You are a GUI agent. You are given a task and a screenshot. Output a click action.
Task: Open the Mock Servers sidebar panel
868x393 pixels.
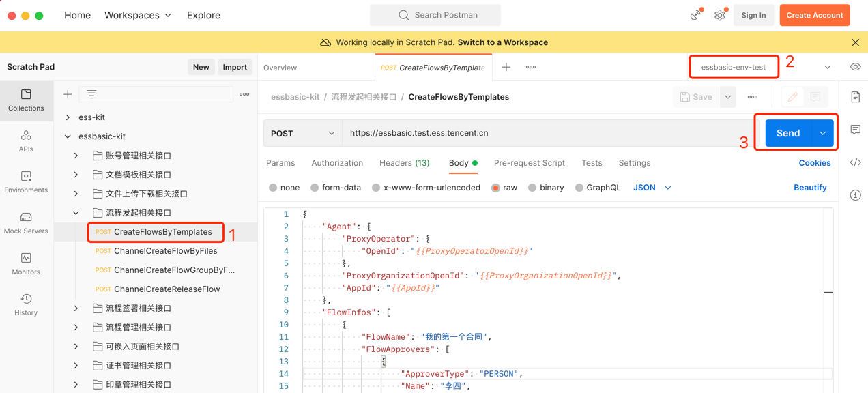26,223
